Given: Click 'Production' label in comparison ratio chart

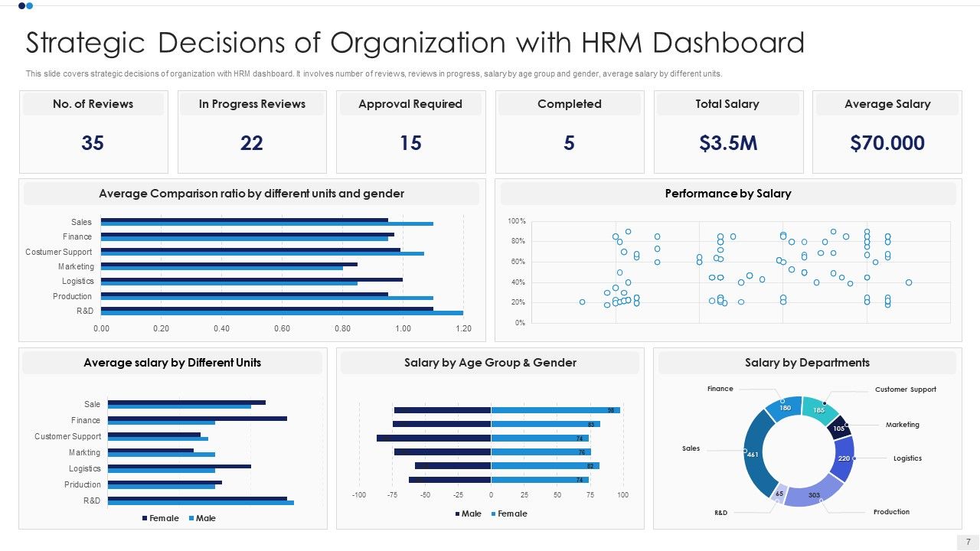Looking at the screenshot, I should [72, 296].
